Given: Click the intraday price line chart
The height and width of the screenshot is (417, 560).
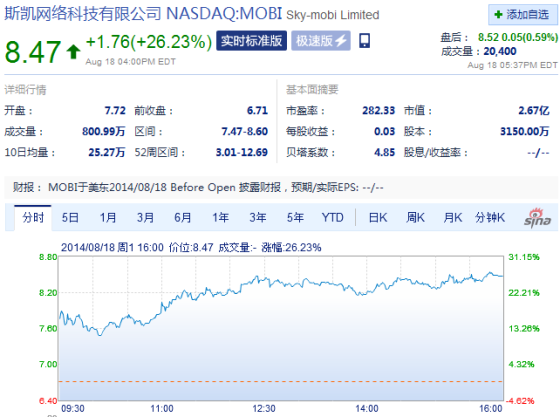Looking at the screenshot, I should coord(281,328).
